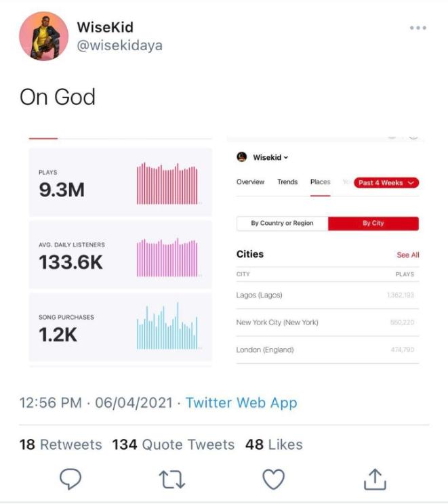This screenshot has height=504, width=448.
Task: Open the three-dot more options menu
Action: tap(418, 28)
